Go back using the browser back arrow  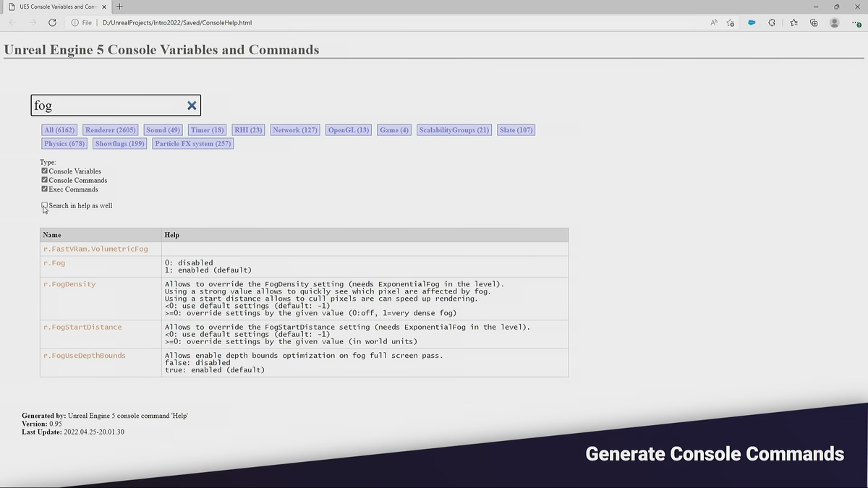pos(12,22)
